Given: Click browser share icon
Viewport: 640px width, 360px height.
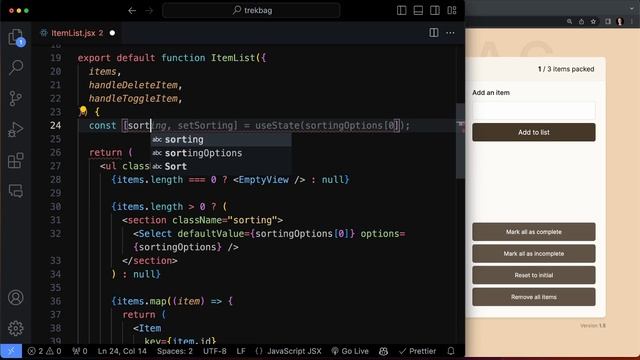Looking at the screenshot, I should pos(581,22).
